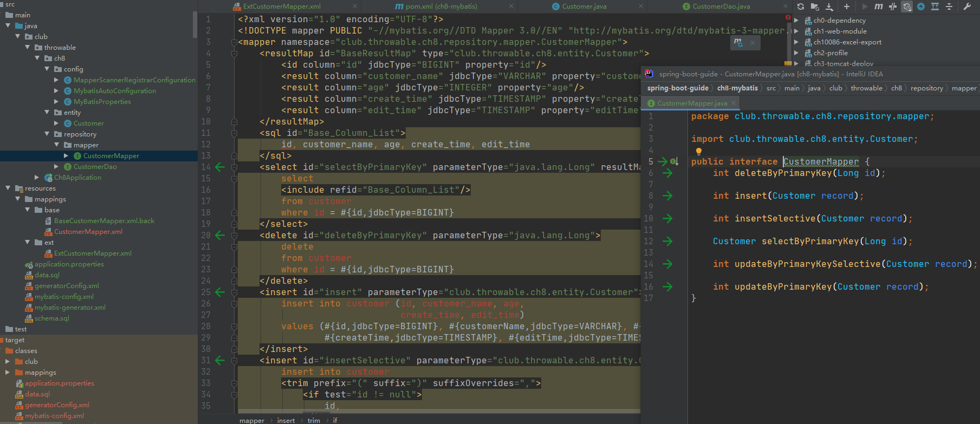Click the gutter arrow beside updateByPrimaryKeySelective
The width and height of the screenshot is (980, 424).
tap(667, 264)
